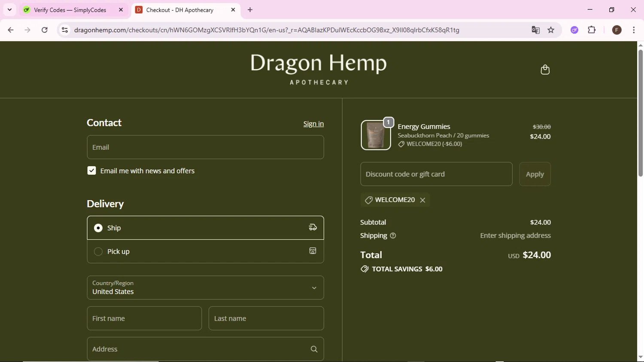This screenshot has height=362, width=644.
Task: Open Chrome's three-dot menu
Action: 634,30
